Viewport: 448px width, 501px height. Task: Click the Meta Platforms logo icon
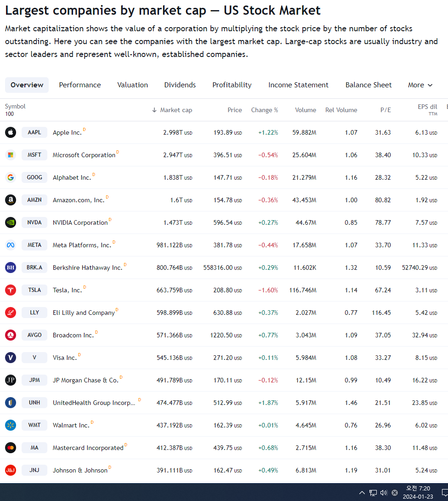[11, 245]
